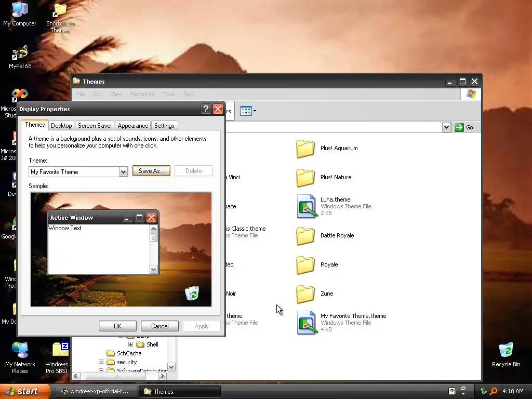Image resolution: width=532 pixels, height=399 pixels.
Task: Click the Start button
Action: [24, 392]
